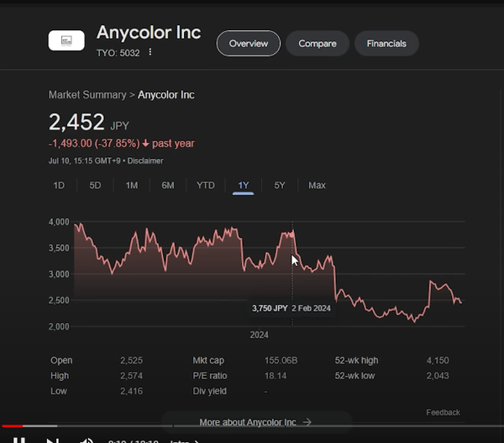
Task: Click the Feedback link
Action: point(443,413)
